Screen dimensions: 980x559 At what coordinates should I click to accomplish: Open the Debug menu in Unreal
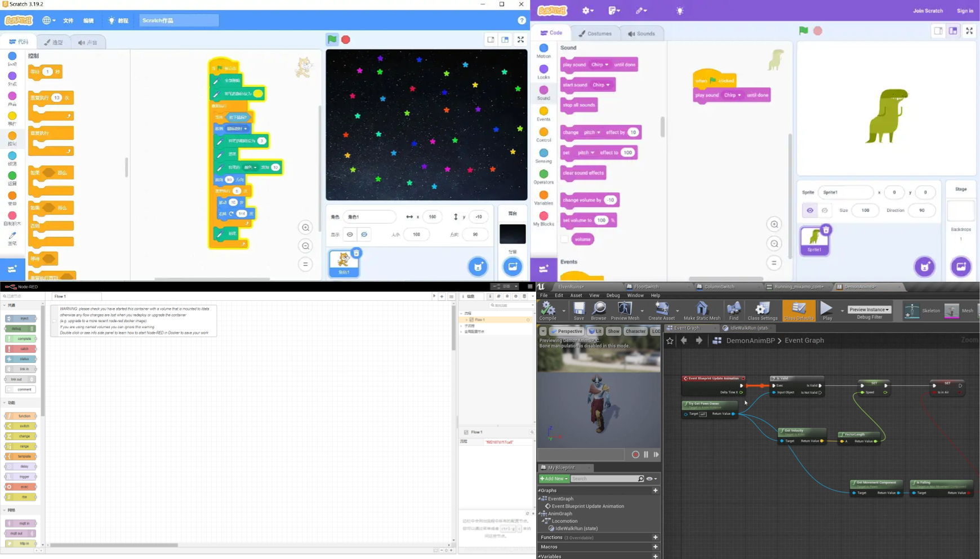coord(613,295)
